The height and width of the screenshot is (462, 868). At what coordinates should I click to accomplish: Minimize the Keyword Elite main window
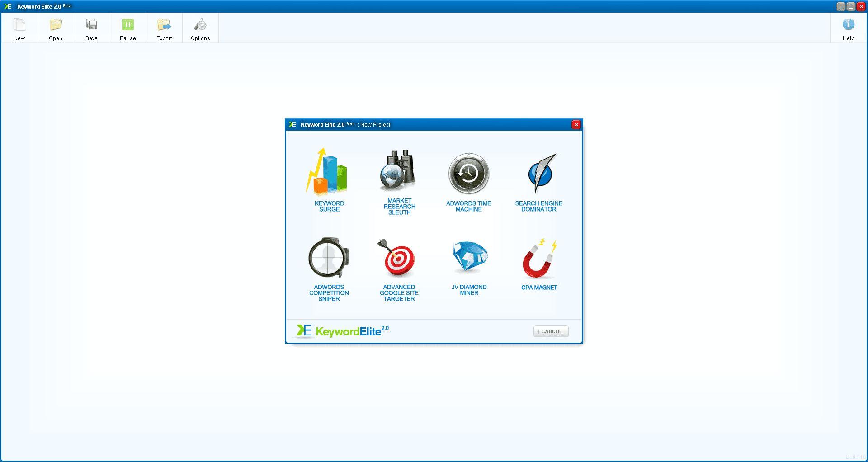point(841,6)
